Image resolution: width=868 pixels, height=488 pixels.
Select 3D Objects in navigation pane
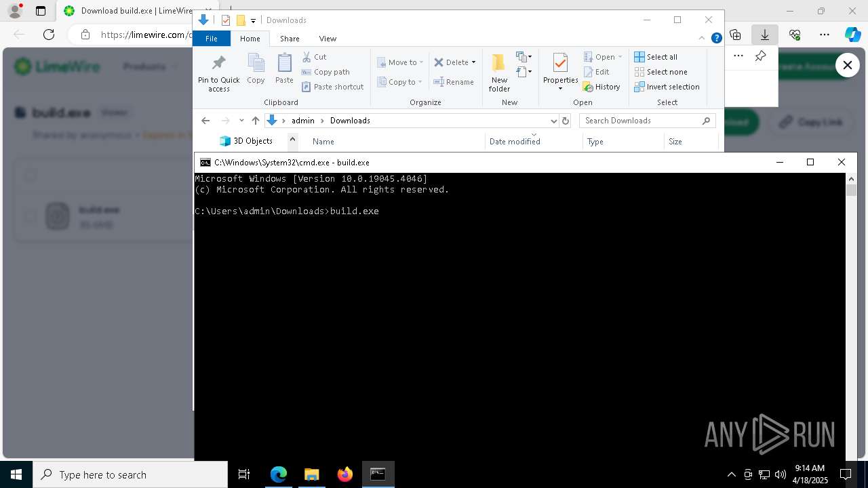[x=245, y=141]
